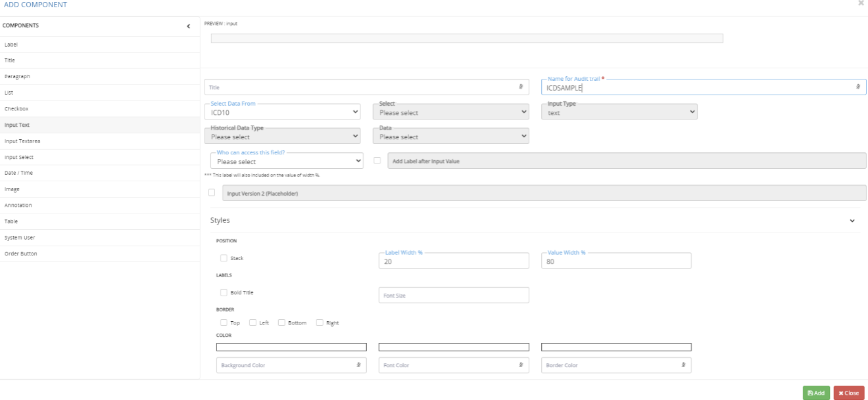Choose Date / Time component from list
This screenshot has height=400, width=868.
point(19,173)
